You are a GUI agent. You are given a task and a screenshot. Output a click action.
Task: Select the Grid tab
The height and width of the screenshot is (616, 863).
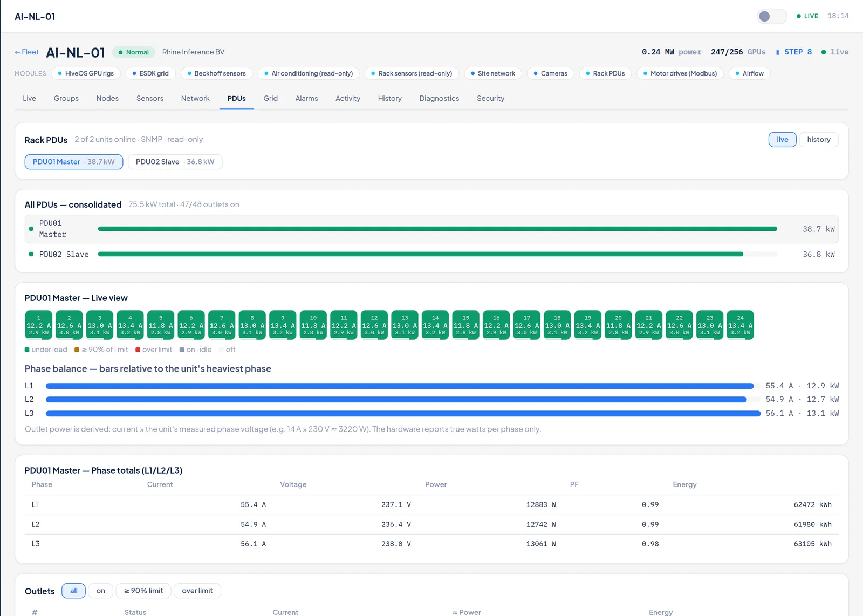[271, 99]
